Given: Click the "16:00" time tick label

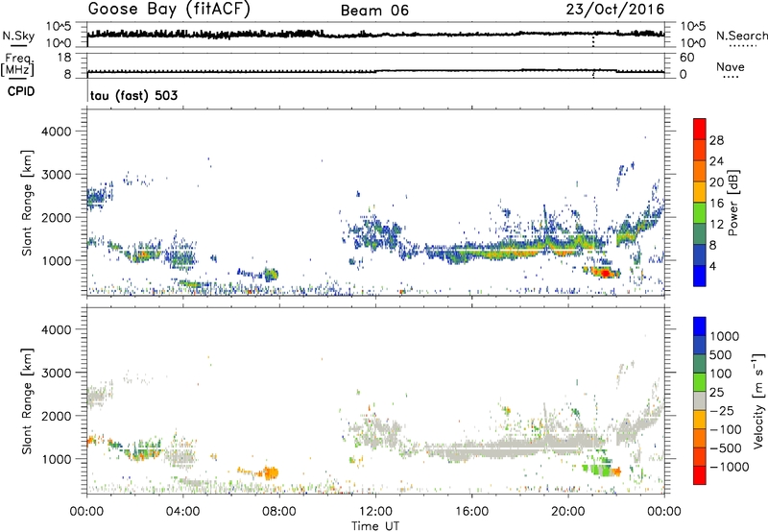Looking at the screenshot, I should click(471, 512).
